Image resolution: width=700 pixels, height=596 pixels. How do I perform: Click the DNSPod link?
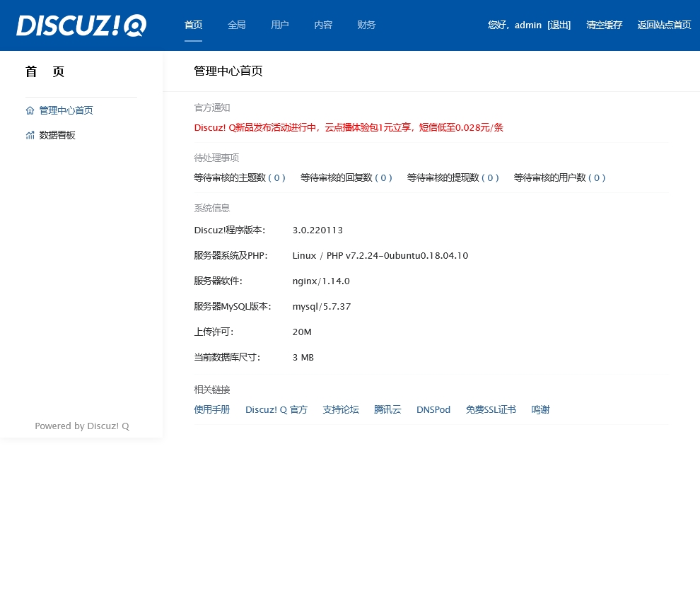tap(433, 410)
